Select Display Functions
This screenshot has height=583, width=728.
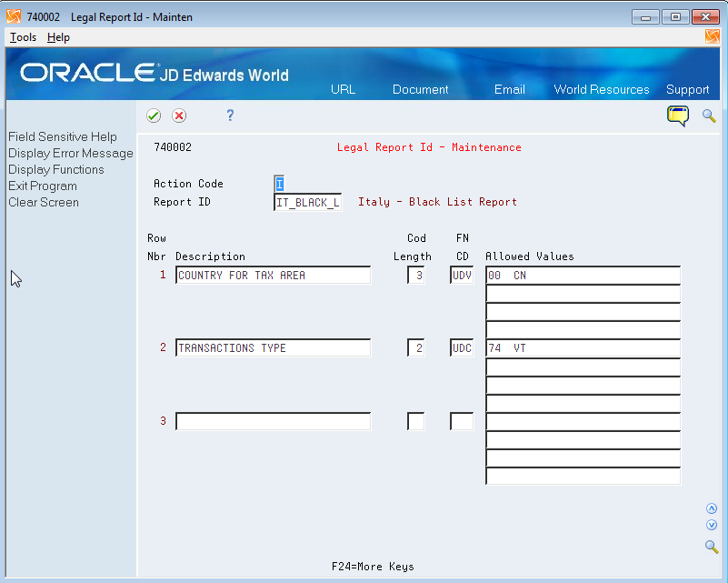[56, 169]
